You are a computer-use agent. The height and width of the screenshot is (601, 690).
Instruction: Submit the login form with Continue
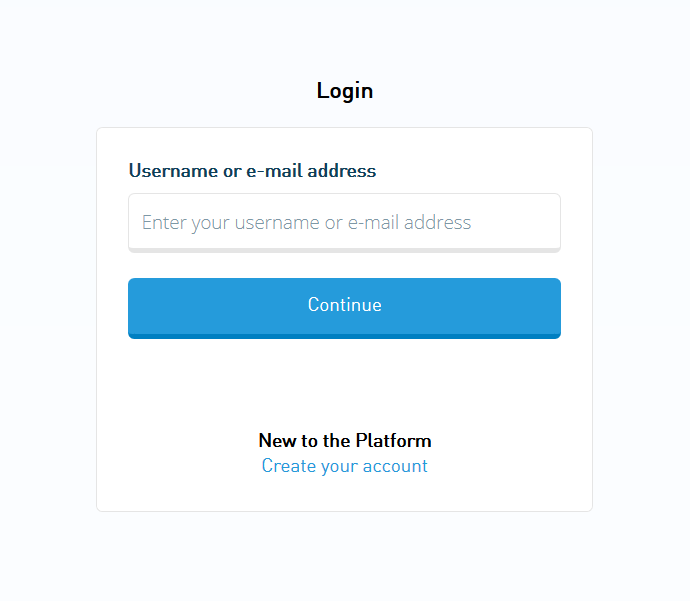344,308
